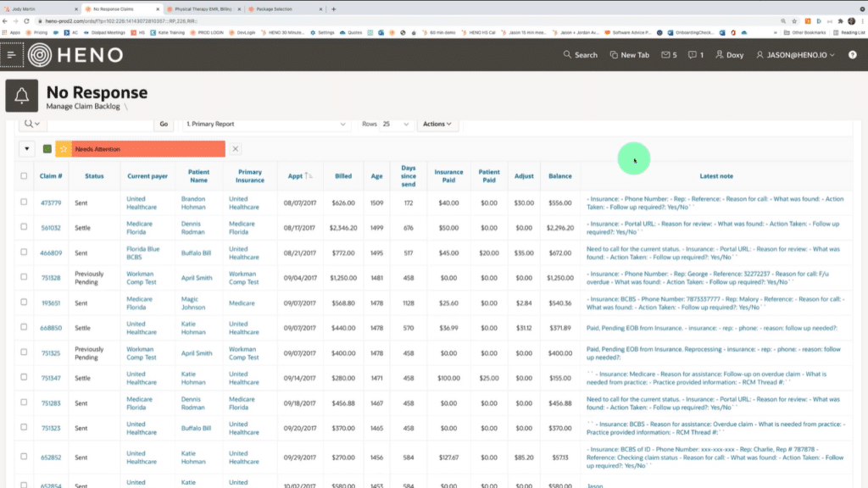The height and width of the screenshot is (488, 868).
Task: Open the help question mark
Action: pos(853,55)
